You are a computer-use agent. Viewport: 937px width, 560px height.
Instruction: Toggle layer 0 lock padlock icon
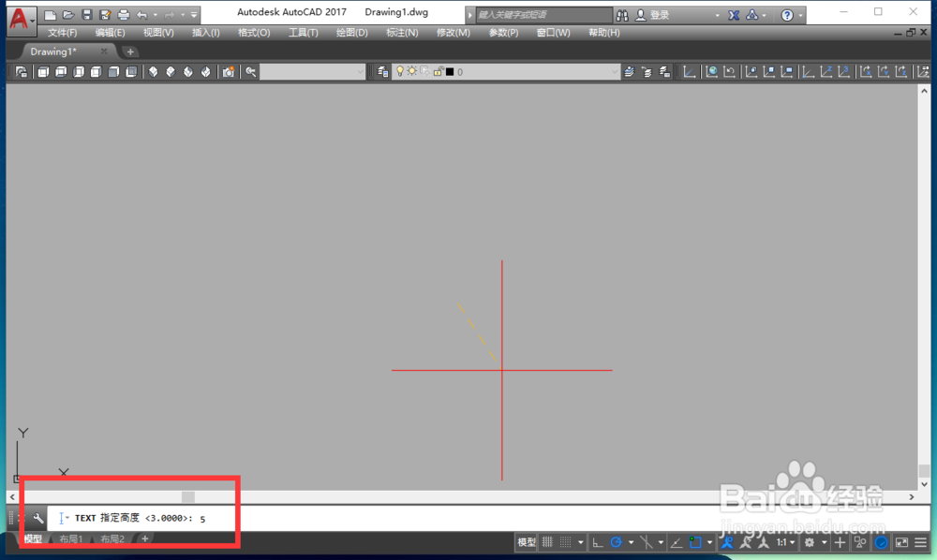(x=438, y=72)
